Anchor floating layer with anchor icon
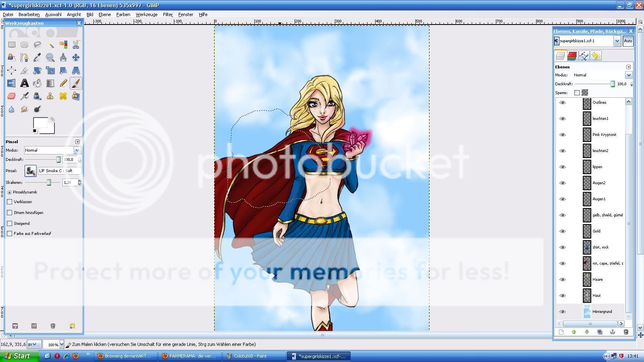Screen dimensions: 644x362 tap(613, 332)
